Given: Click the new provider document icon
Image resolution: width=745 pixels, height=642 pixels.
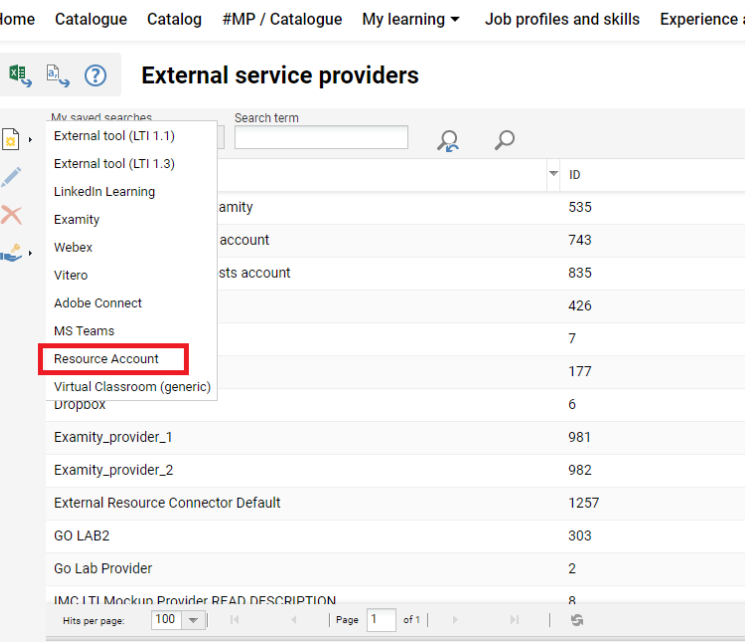Looking at the screenshot, I should coord(11,139).
